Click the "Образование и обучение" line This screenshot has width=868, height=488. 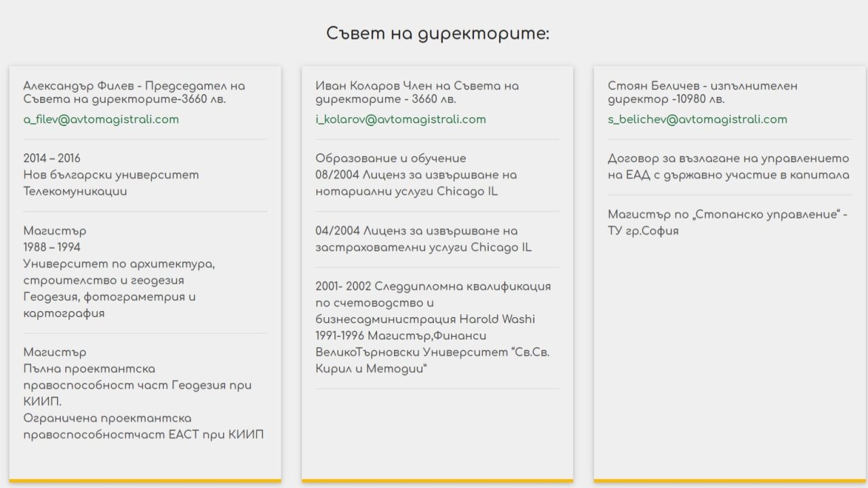(x=391, y=159)
